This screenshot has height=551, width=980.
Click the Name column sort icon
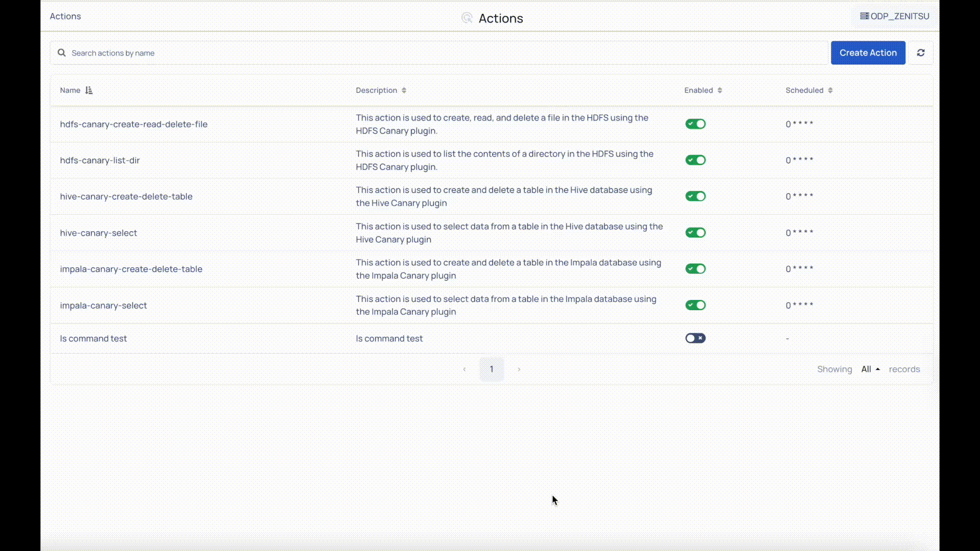pyautogui.click(x=89, y=90)
